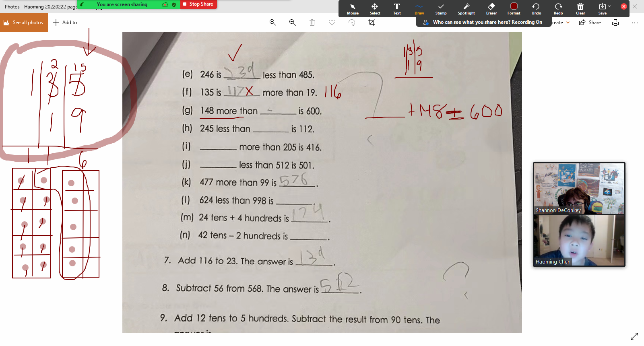Open the Stamp tool
644x346 pixels.
[441, 8]
